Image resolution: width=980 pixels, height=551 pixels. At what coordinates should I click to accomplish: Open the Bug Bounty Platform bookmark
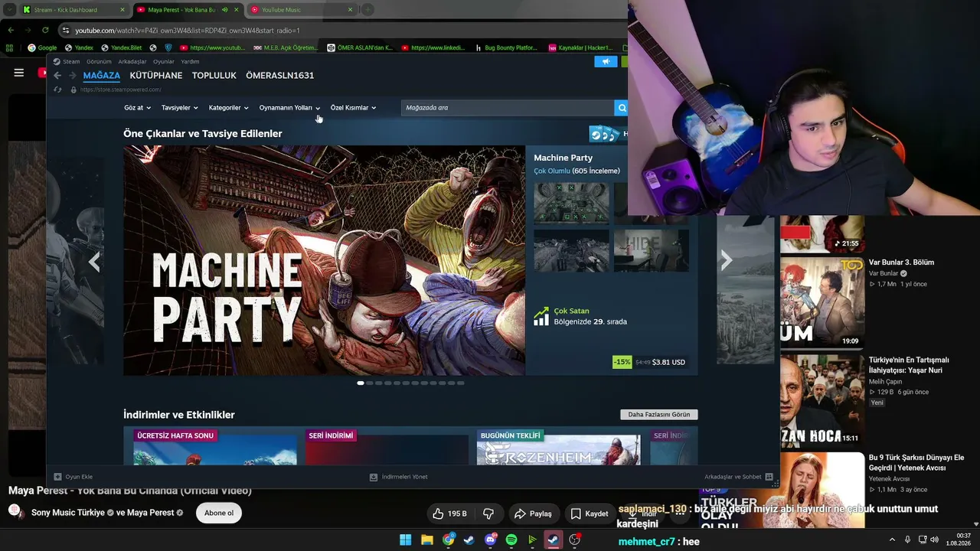point(505,47)
